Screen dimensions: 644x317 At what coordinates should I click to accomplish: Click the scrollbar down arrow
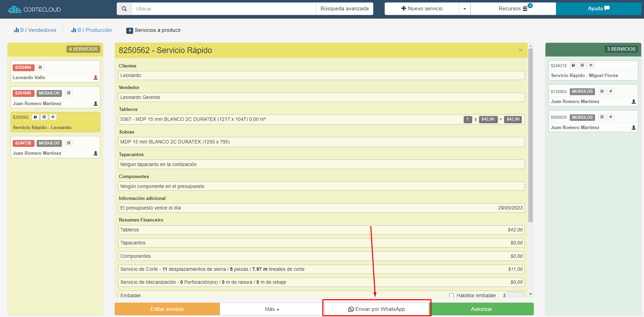[530, 294]
